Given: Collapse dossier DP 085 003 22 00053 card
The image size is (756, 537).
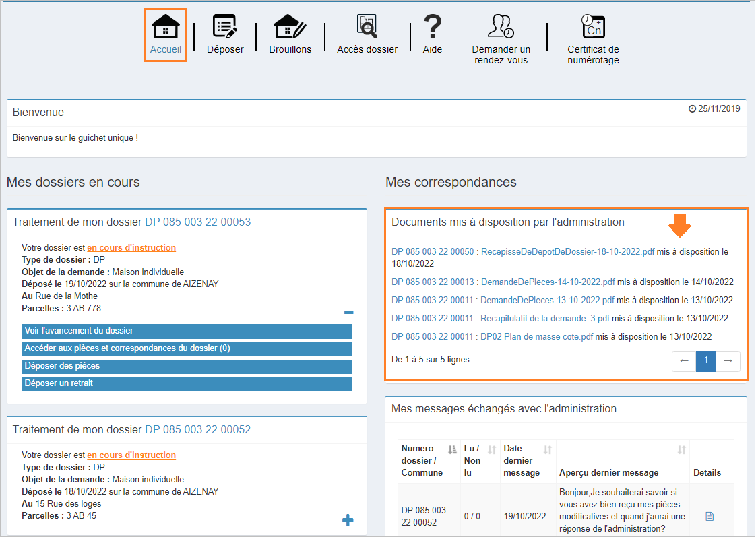Looking at the screenshot, I should [348, 313].
